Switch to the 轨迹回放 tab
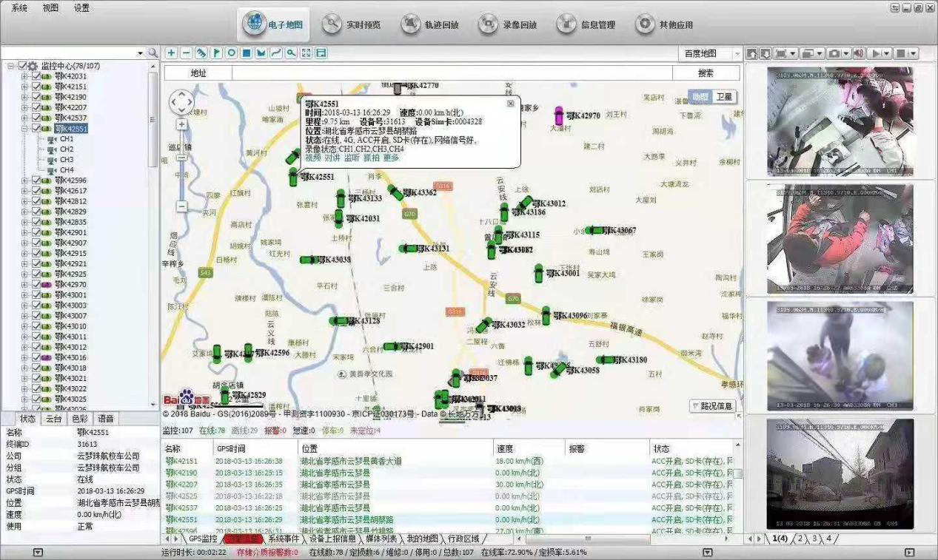Screen dimensions: 938x560 tap(430, 24)
